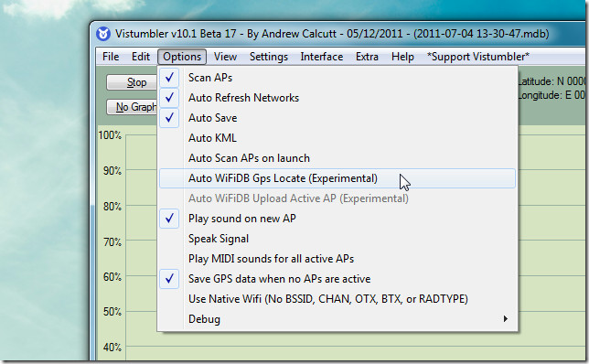This screenshot has width=589, height=364.
Task: Close the Options menu from menu bar
Action: coord(182,57)
